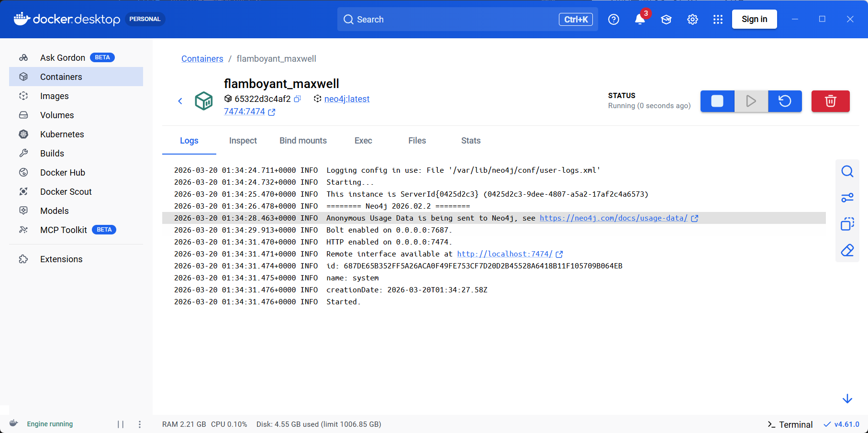The image size is (868, 433).
Task: Open the Images section
Action: 76,96
